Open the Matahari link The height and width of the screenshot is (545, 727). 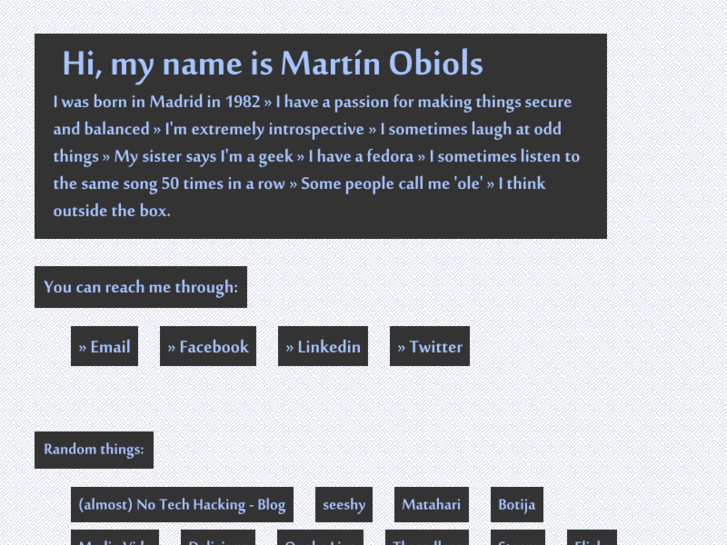point(431,504)
